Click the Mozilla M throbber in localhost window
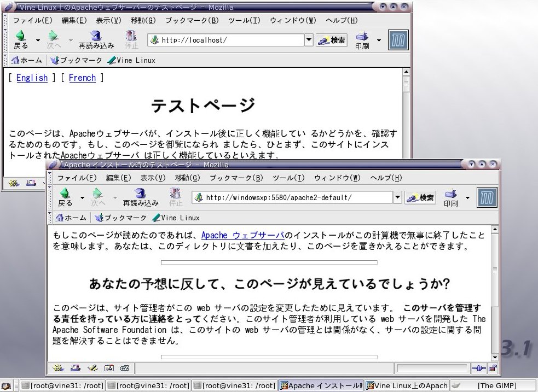 [398, 40]
